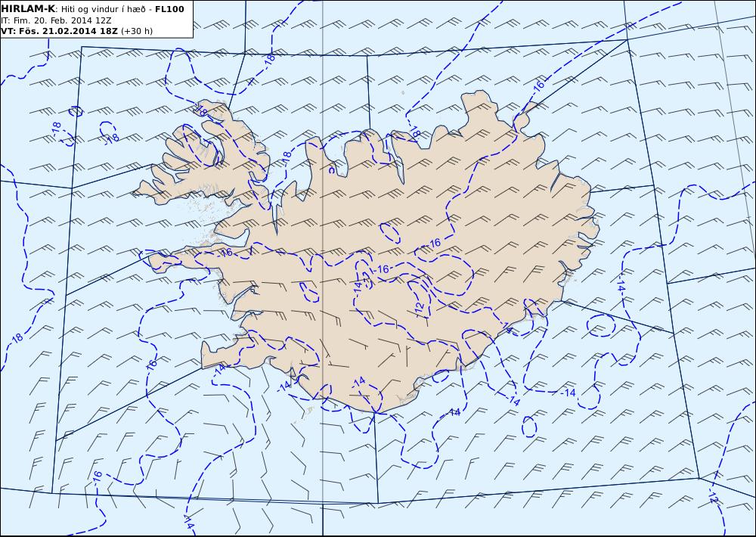Click the title text "HIRLAM-K: Hiti og vindur í hæð - FL100"
This screenshot has height=537, width=756.
[x=92, y=9]
